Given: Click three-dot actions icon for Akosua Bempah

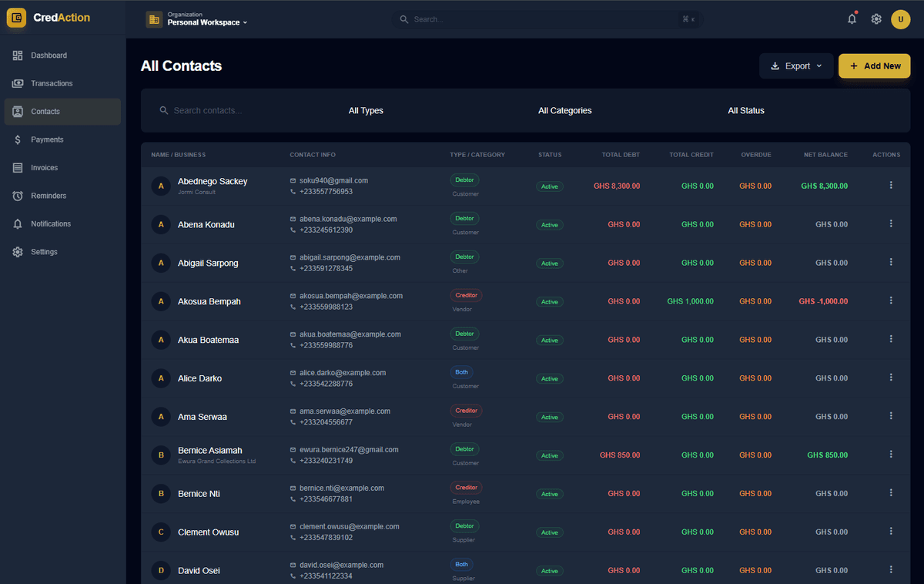Looking at the screenshot, I should pyautogui.click(x=891, y=300).
